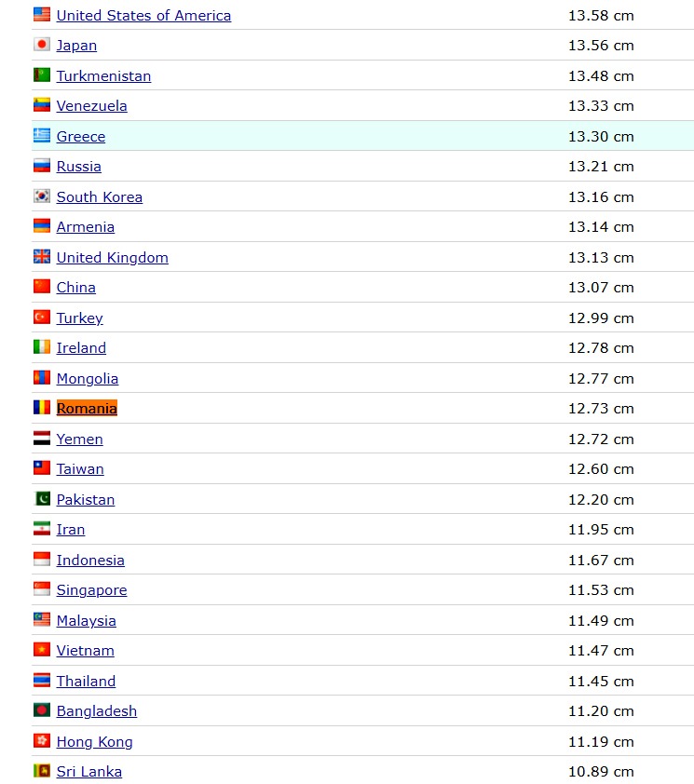Screen dimensions: 694x784
Task: Select the Taiwan link
Action: click(80, 469)
